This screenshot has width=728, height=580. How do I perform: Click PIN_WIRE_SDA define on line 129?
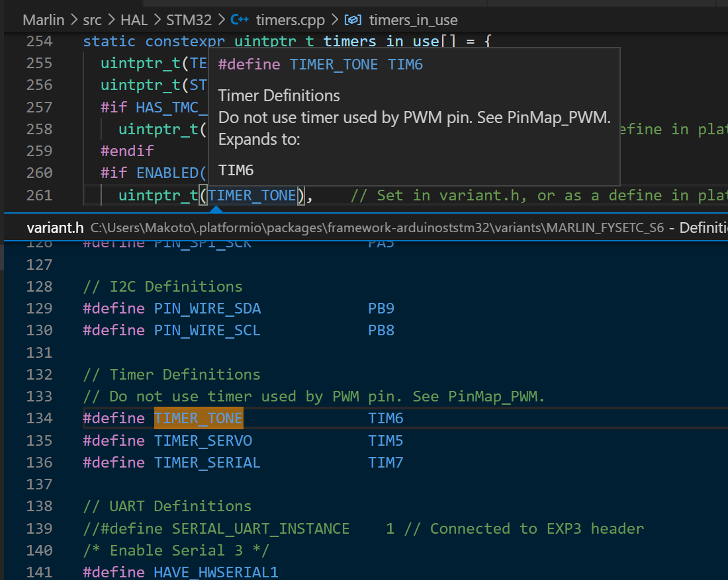(207, 308)
